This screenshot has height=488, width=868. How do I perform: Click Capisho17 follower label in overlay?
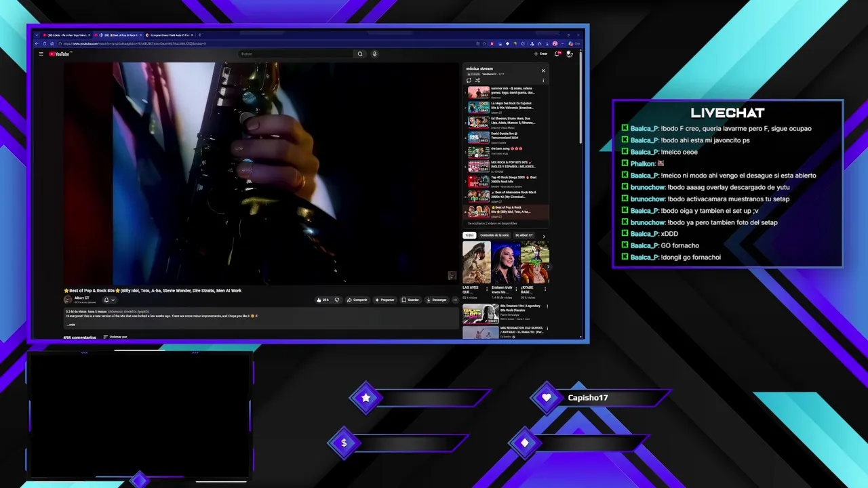click(x=588, y=398)
